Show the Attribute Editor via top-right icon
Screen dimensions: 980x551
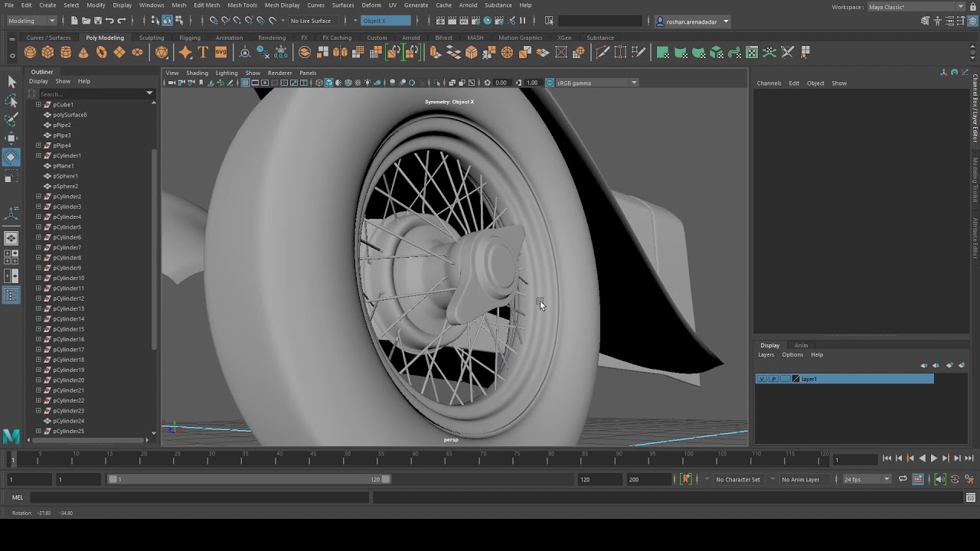coord(949,21)
